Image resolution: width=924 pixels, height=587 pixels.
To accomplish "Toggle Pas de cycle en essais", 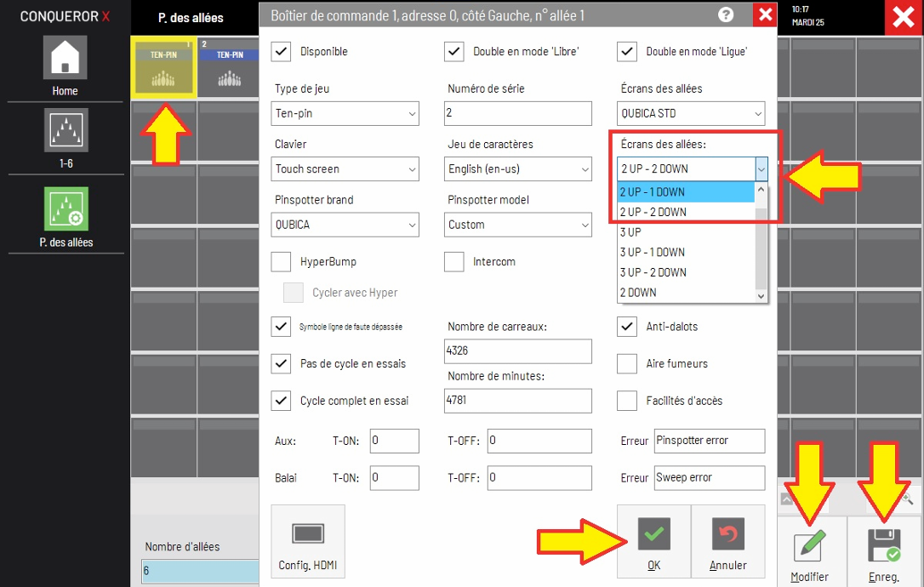I will [x=281, y=363].
